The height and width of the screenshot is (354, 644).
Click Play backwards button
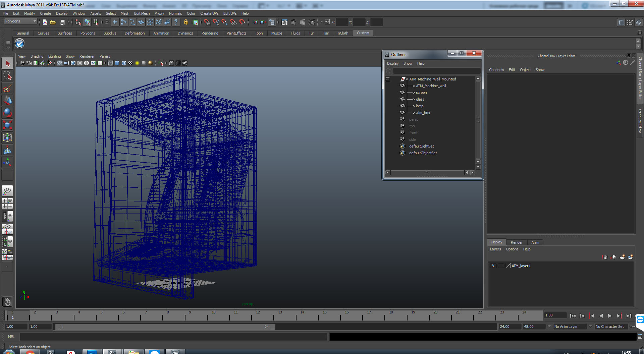(601, 316)
